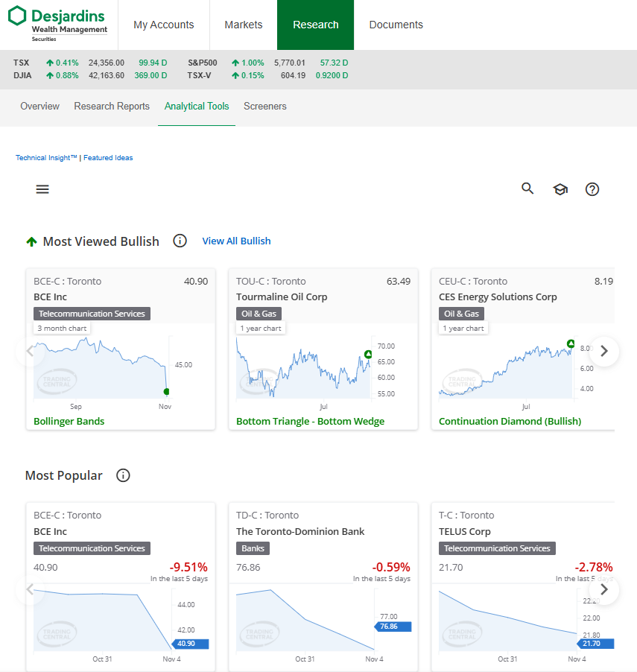Click green marker on Tourmaline chart

(368, 354)
